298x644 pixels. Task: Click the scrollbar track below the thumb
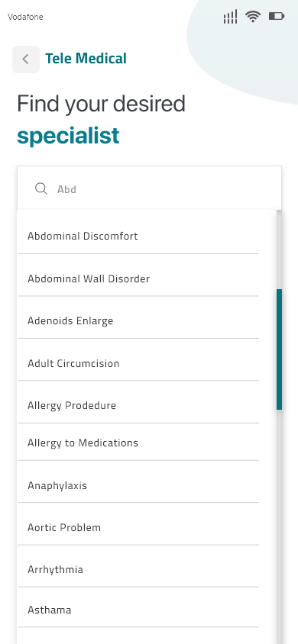pos(280,527)
